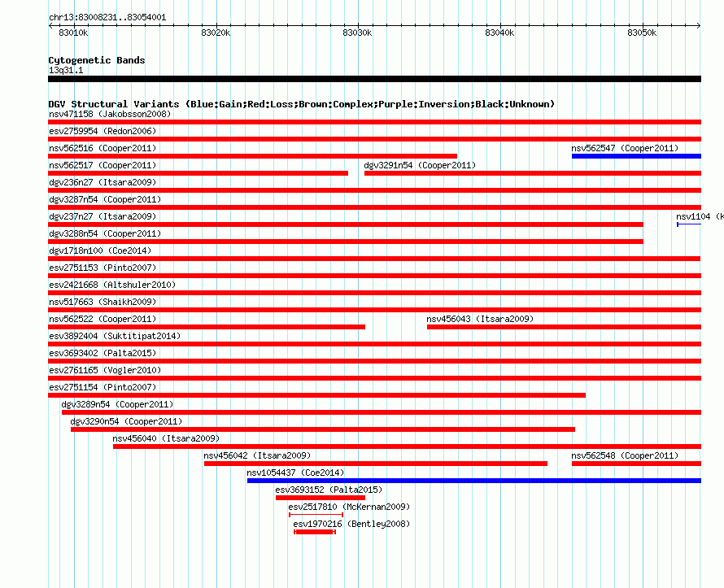Select esv2517810 (McKernan2009) label
Image resolution: width=724 pixels, height=588 pixels.
(x=349, y=507)
